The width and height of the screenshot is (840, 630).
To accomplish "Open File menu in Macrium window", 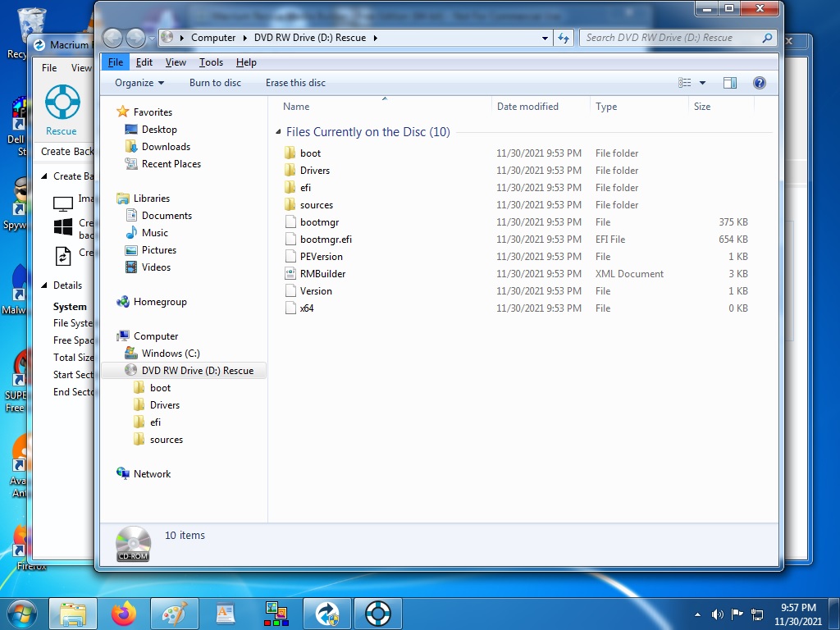I will tap(49, 68).
